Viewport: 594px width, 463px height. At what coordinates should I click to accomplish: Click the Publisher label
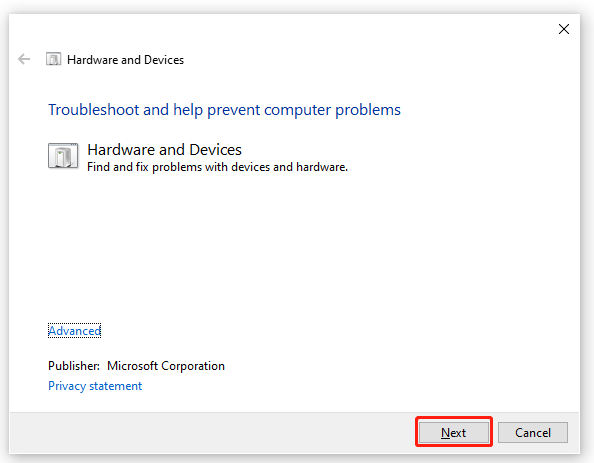74,366
